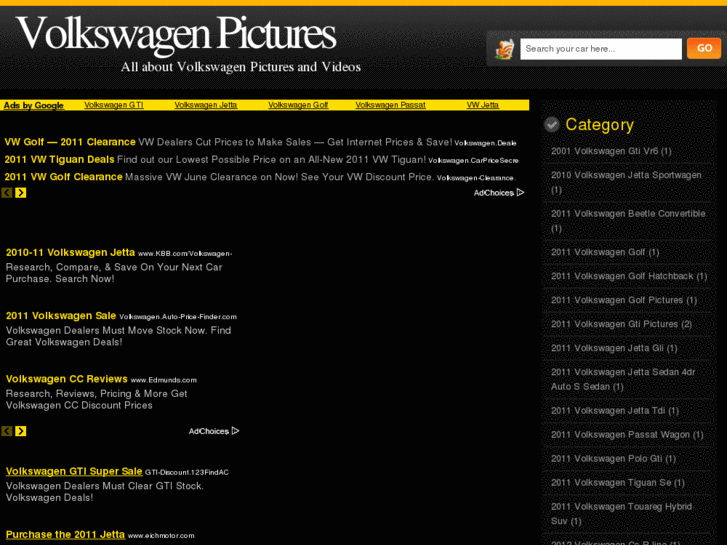
Task: Open Volkswagen Passat ad link
Action: [390, 105]
